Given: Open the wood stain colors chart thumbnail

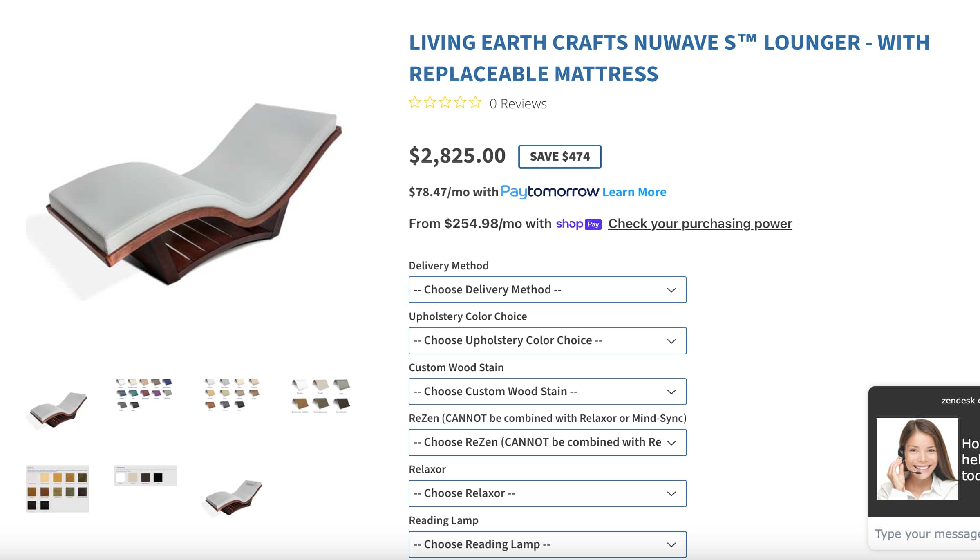Looking at the screenshot, I should tap(58, 488).
